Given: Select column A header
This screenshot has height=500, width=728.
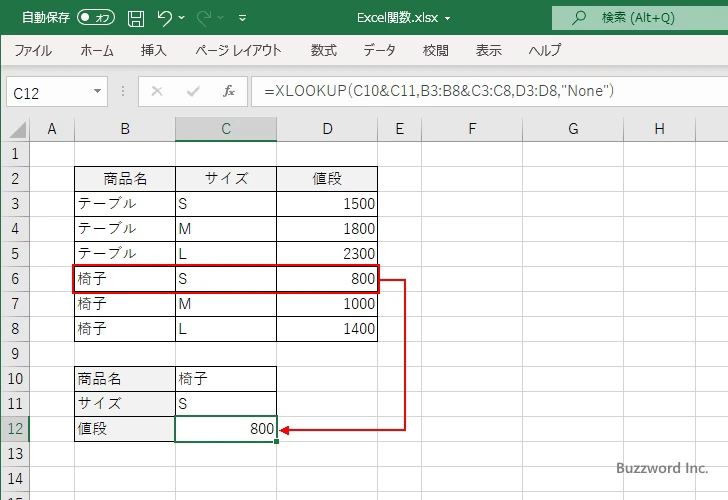Looking at the screenshot, I should click(52, 129).
